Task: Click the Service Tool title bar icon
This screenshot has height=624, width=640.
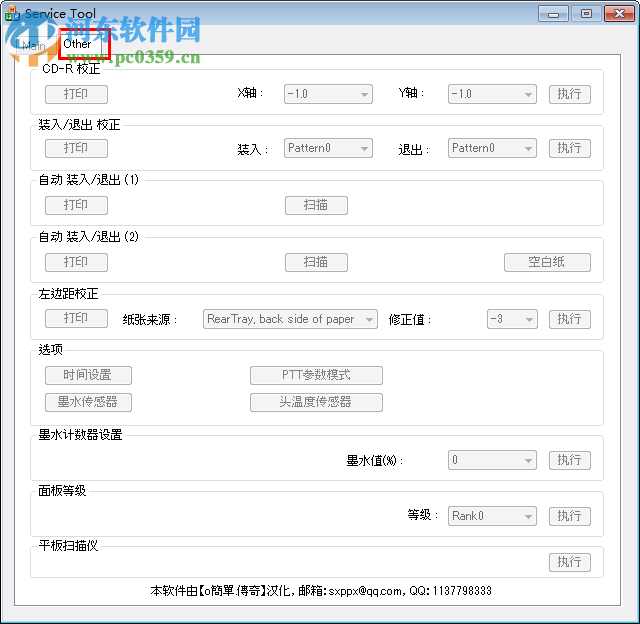Action: [12, 13]
